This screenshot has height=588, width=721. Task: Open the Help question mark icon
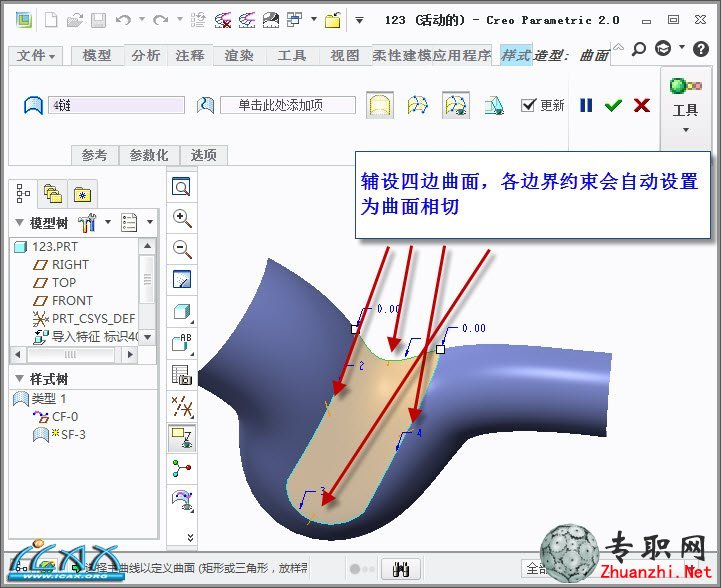point(701,48)
